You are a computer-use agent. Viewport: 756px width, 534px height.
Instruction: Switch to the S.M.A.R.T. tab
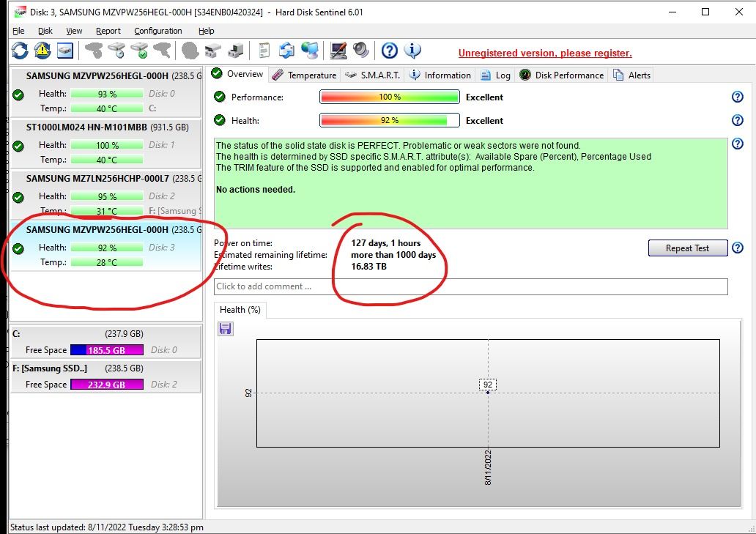point(373,75)
